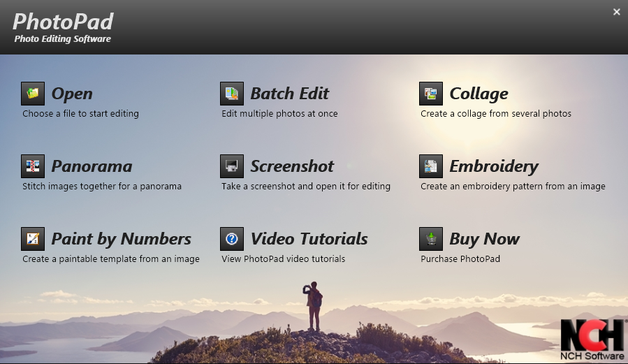This screenshot has height=364, width=628.
Task: Open the Video Tutorials heading
Action: tap(309, 239)
